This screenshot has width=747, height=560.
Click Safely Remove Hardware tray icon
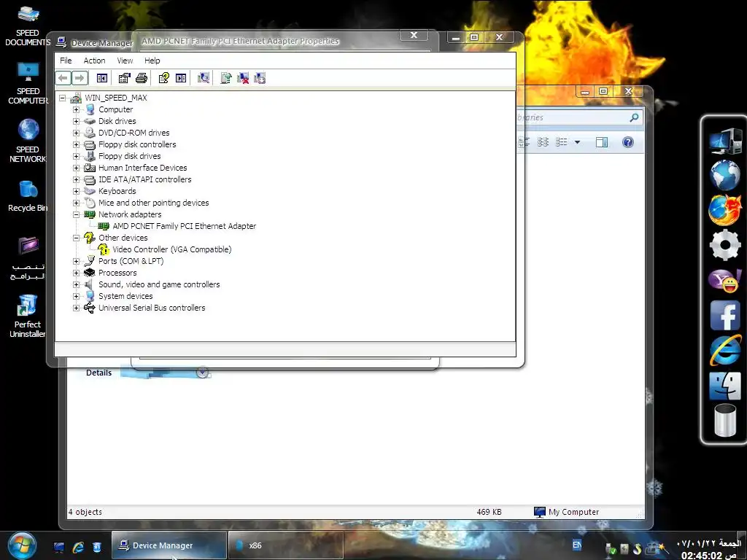pyautogui.click(x=611, y=549)
